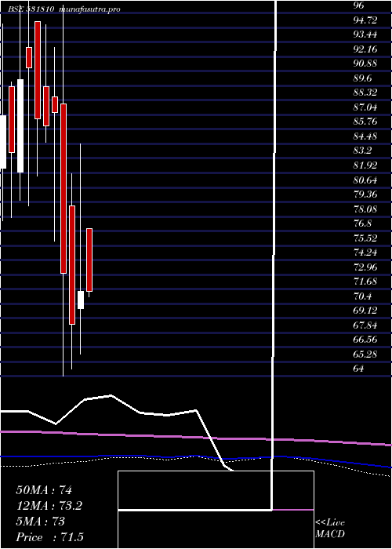
Task: Click the 88.32 price axis label
Action: coord(365,93)
